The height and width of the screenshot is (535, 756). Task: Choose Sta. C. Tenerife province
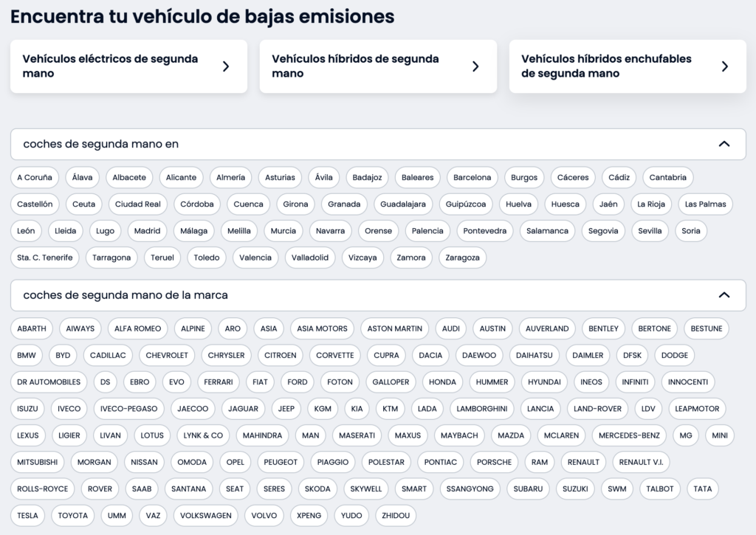pyautogui.click(x=45, y=258)
